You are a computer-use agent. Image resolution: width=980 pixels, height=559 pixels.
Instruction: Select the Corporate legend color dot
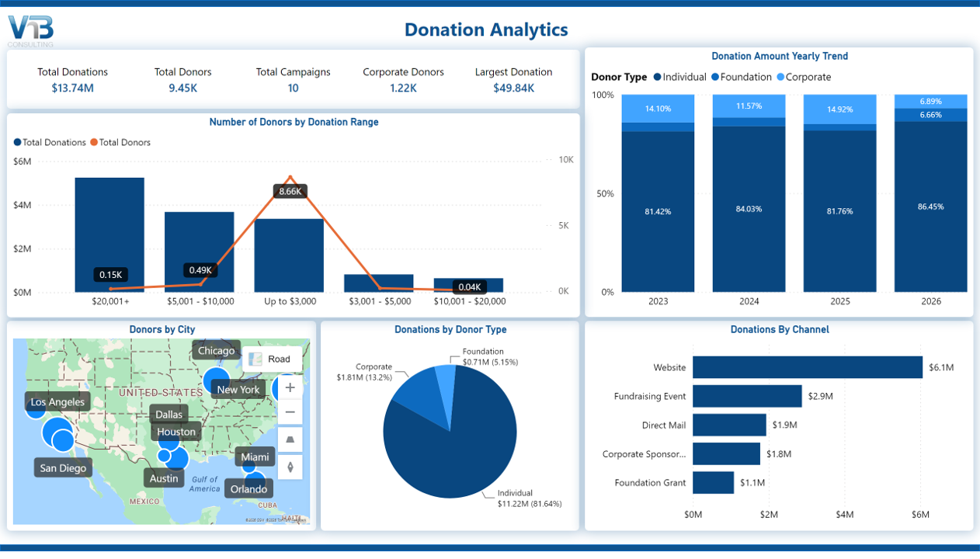tap(780, 77)
